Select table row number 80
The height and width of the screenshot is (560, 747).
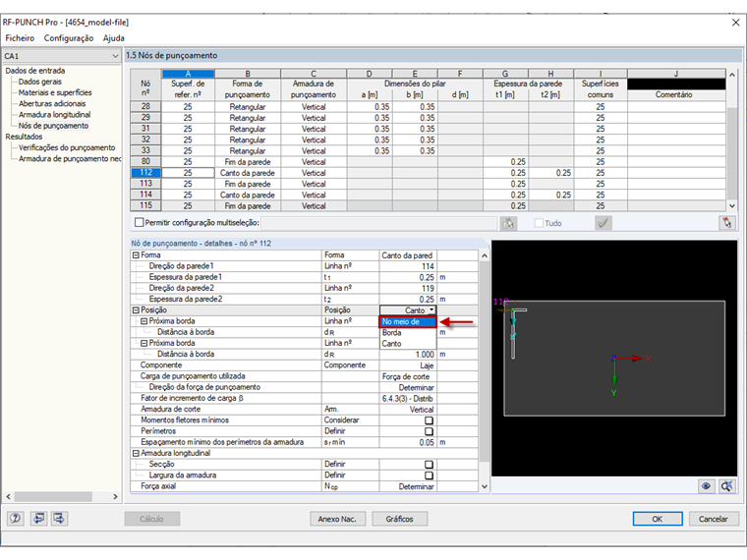coord(145,161)
